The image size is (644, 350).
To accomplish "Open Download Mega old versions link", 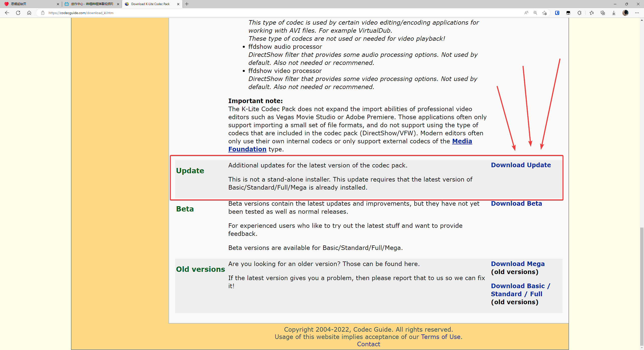I will (x=518, y=264).
